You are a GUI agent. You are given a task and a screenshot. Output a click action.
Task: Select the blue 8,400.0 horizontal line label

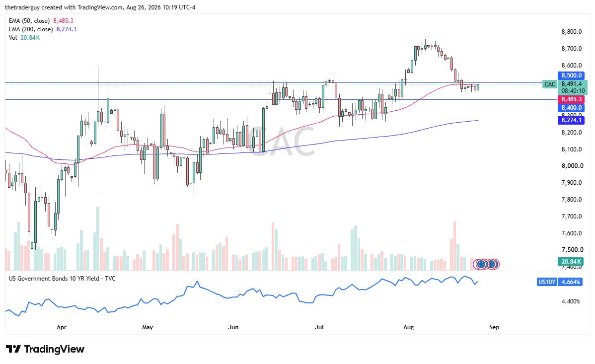coord(571,108)
